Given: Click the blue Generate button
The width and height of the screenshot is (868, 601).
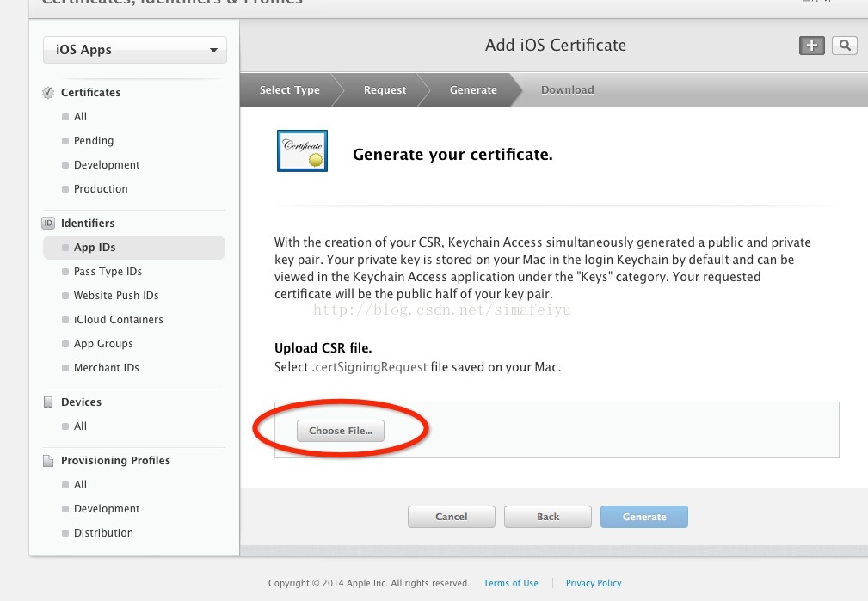Looking at the screenshot, I should click(x=644, y=517).
